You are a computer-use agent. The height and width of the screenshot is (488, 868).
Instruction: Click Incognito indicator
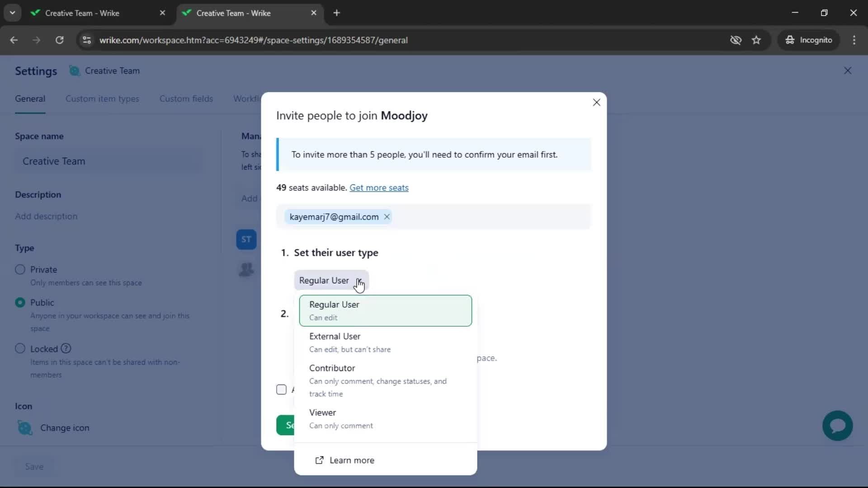tap(809, 40)
